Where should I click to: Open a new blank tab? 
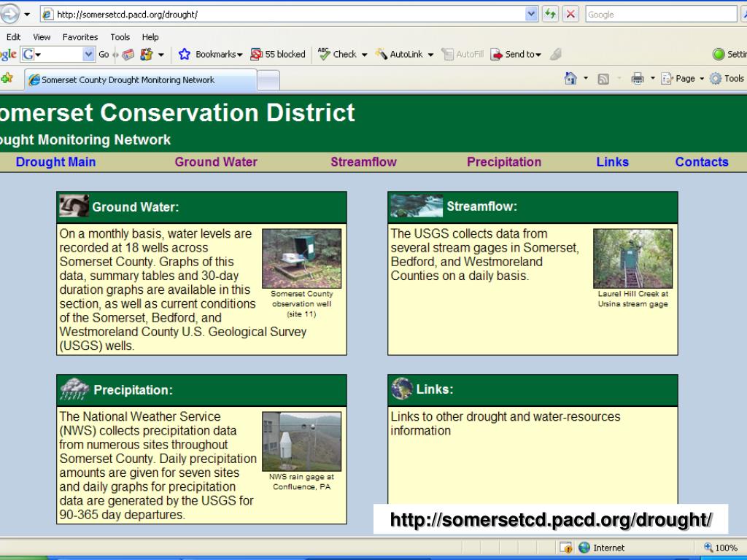point(268,80)
